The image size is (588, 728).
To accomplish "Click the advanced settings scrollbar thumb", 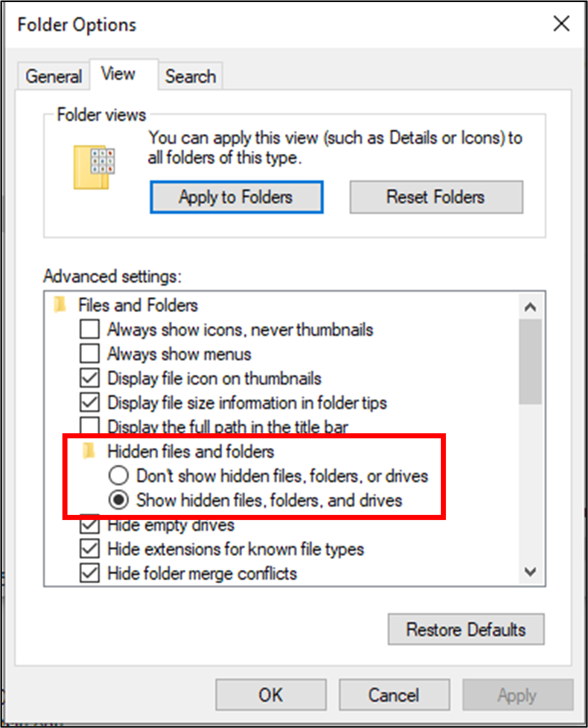I will (530, 361).
